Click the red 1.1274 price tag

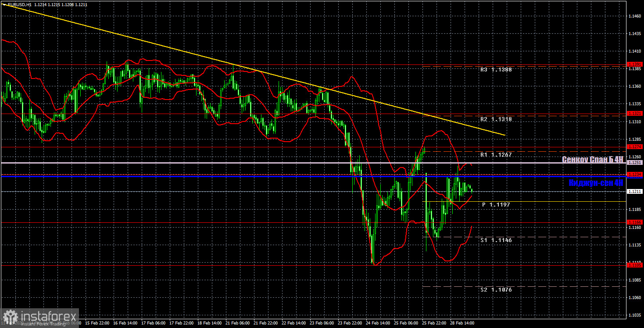pyautogui.click(x=635, y=146)
